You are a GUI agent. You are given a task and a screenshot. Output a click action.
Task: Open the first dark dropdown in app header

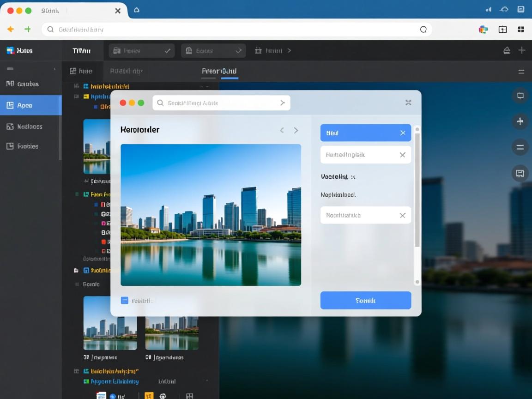pyautogui.click(x=141, y=51)
